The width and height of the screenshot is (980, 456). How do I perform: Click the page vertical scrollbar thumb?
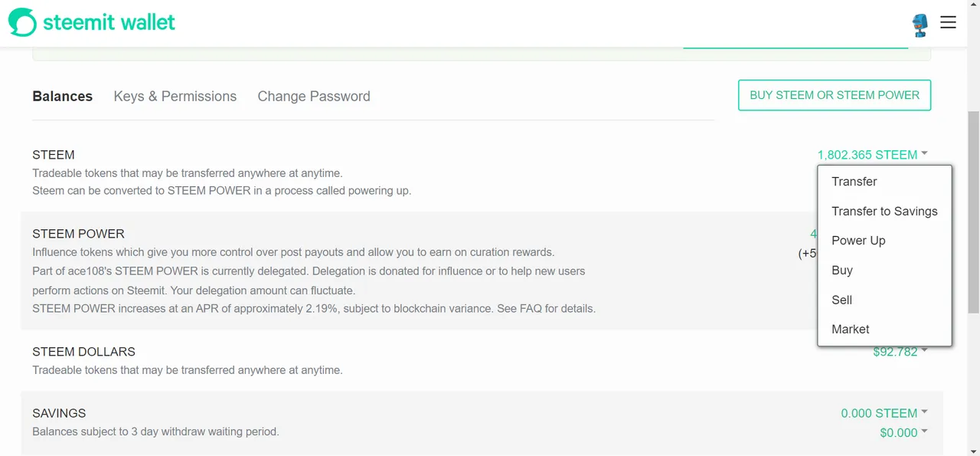[x=973, y=211]
